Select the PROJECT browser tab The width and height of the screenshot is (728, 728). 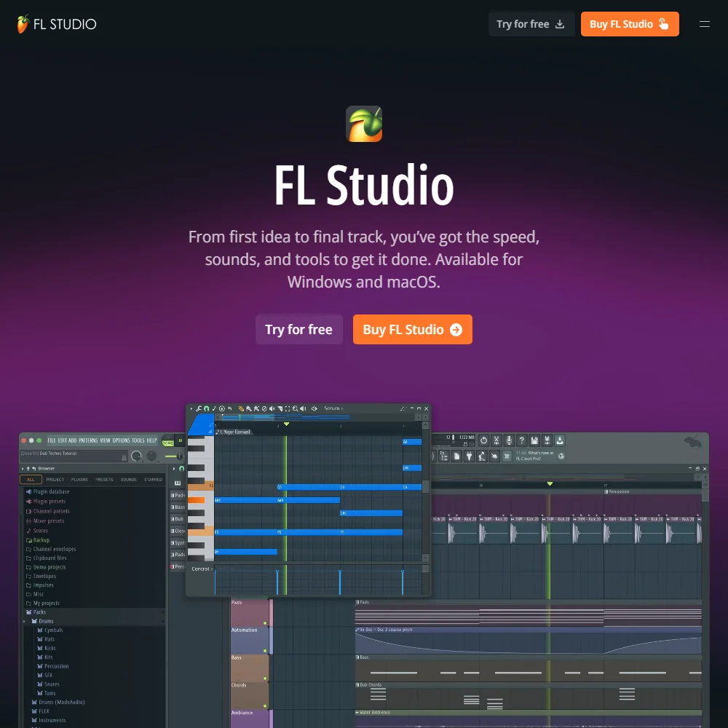pyautogui.click(x=55, y=479)
